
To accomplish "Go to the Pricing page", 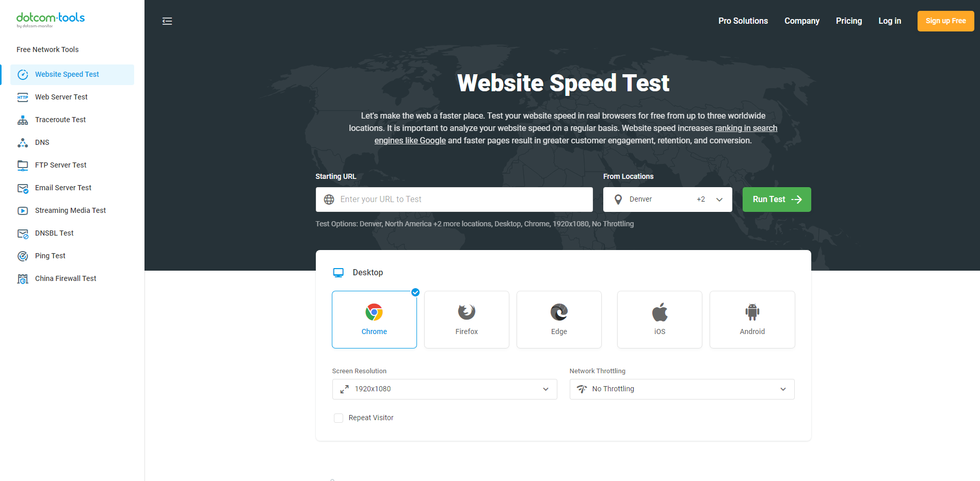I will (849, 21).
